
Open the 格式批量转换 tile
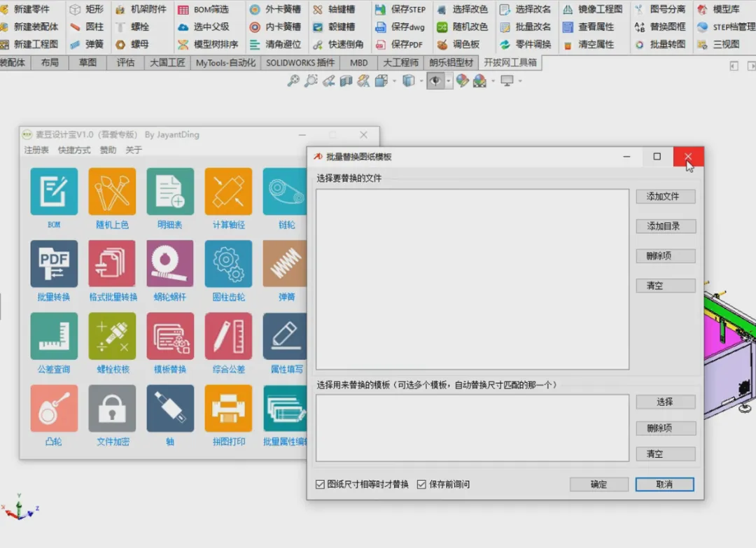[x=112, y=264]
